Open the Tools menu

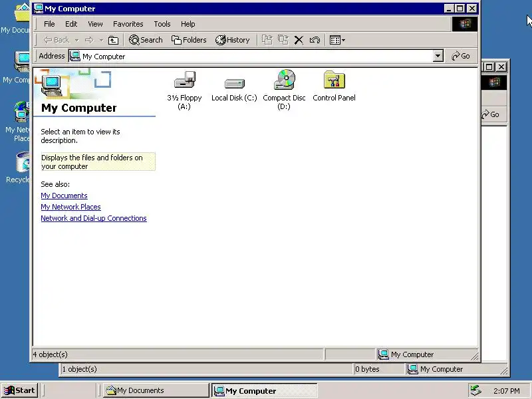click(162, 24)
